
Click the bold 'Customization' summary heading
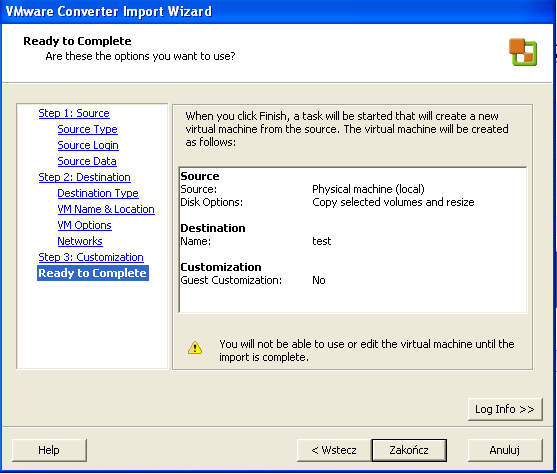221,267
